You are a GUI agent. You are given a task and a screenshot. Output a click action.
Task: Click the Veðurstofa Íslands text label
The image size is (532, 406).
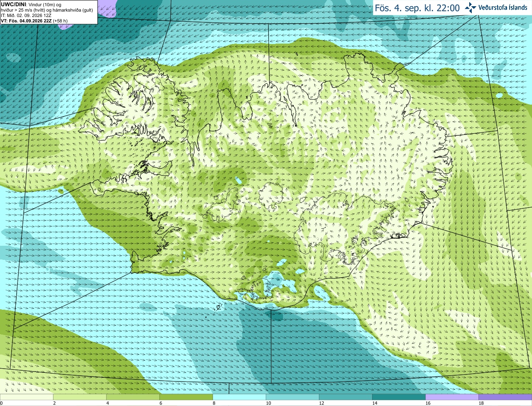click(x=502, y=7)
